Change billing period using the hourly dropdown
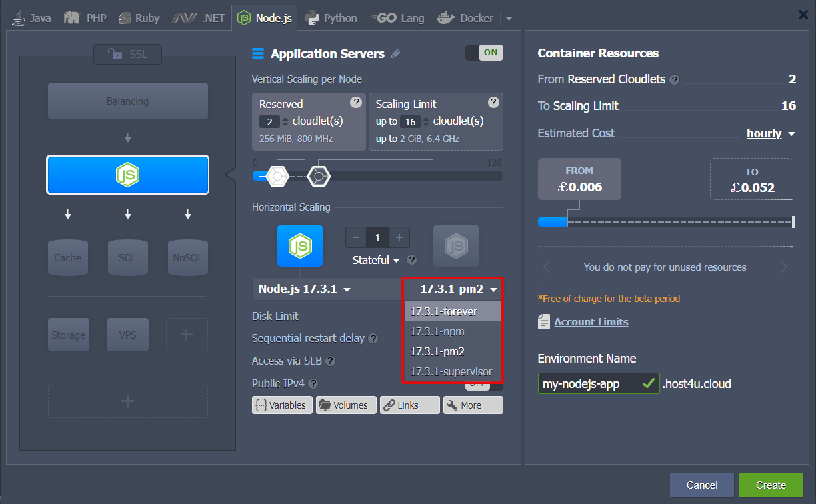This screenshot has height=504, width=816. [771, 133]
